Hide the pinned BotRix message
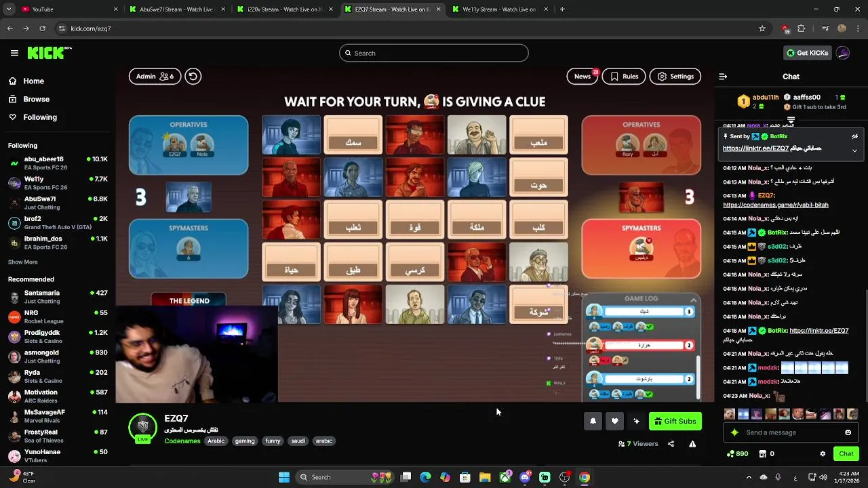This screenshot has height=488, width=868. click(854, 136)
